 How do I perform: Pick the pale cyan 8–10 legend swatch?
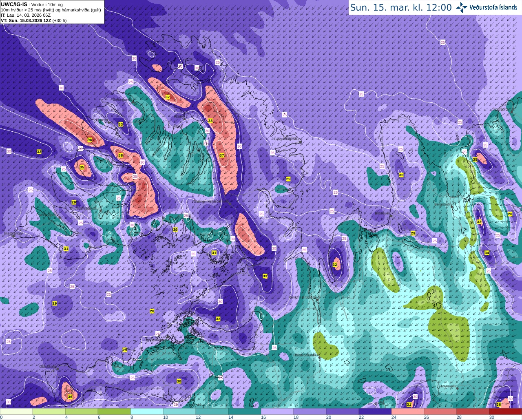click(147, 412)
